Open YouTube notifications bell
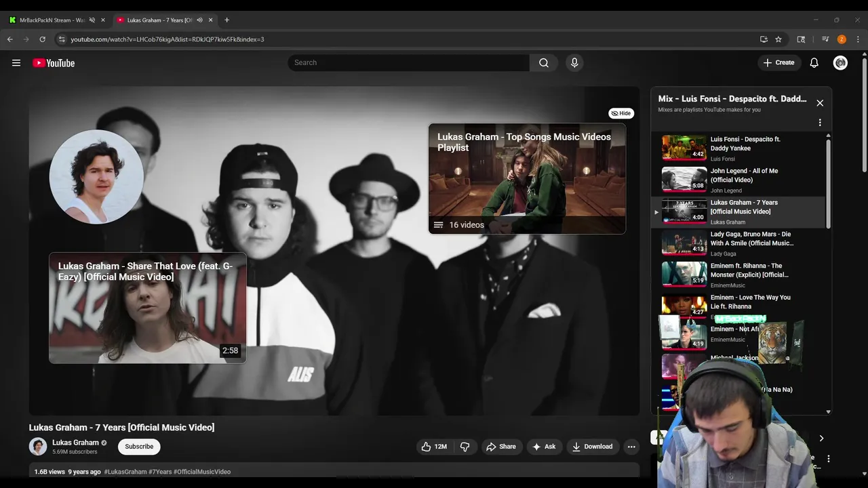Screen dimensions: 868x488 click(814, 62)
